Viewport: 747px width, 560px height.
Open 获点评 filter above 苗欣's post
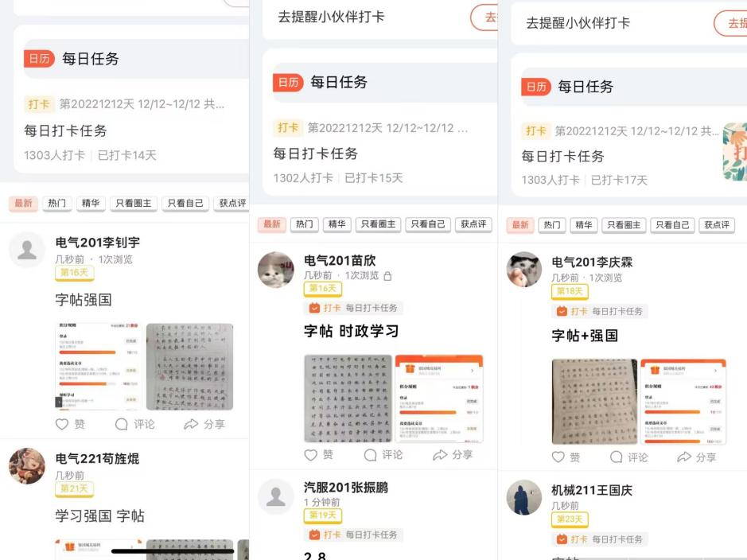pyautogui.click(x=474, y=224)
